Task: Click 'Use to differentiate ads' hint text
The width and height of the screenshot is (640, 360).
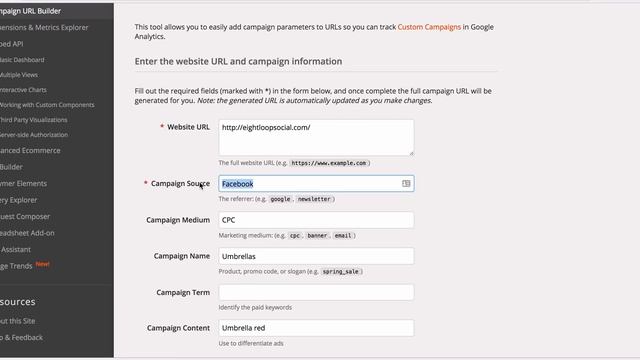Action: coord(251,343)
